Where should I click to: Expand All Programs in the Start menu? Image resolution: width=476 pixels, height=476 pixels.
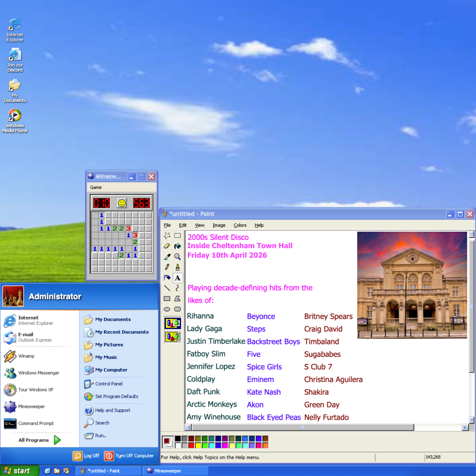39,440
